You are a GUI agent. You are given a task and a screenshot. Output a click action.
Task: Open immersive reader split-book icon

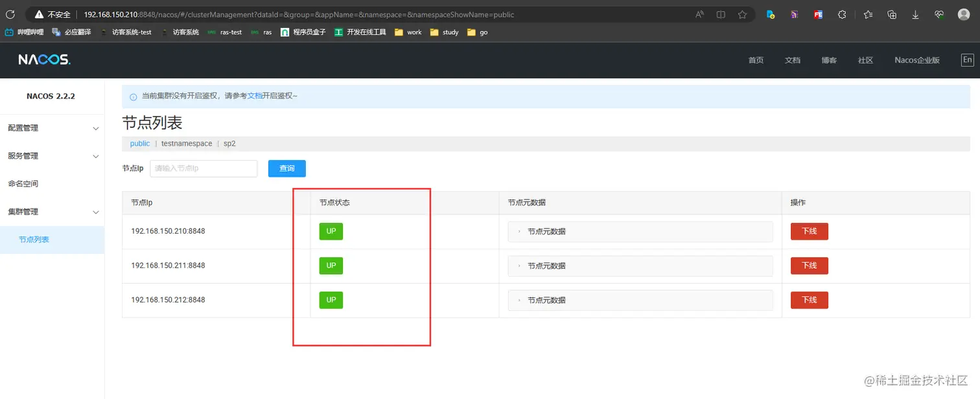[x=721, y=14]
